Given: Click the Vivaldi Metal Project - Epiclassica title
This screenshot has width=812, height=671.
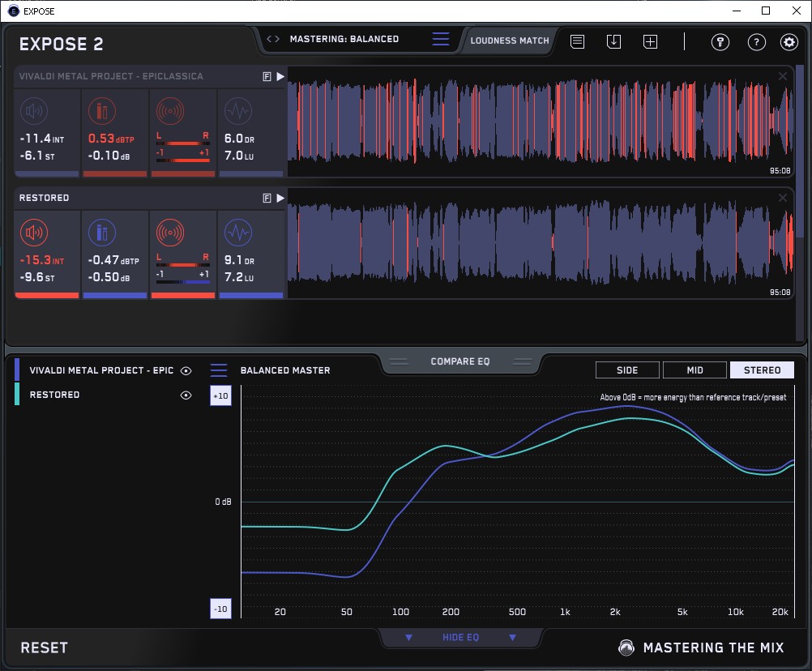Looking at the screenshot, I should coord(111,76).
